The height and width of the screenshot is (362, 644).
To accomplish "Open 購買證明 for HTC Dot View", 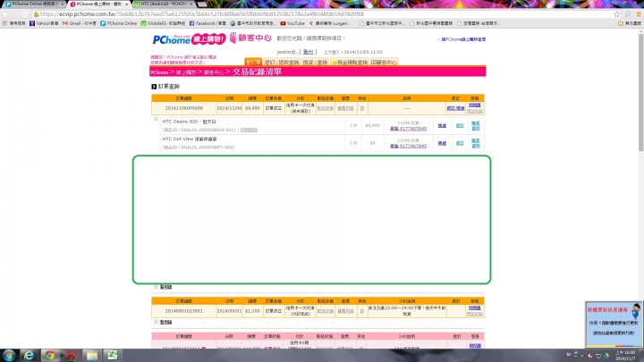I will pyautogui.click(x=476, y=143).
